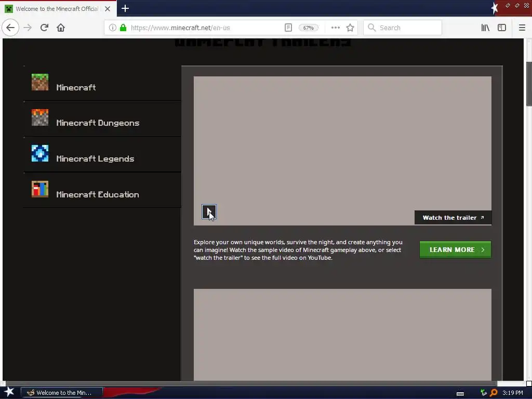532x399 pixels.
Task: Open the Library bookmarks panel
Action: (485, 28)
